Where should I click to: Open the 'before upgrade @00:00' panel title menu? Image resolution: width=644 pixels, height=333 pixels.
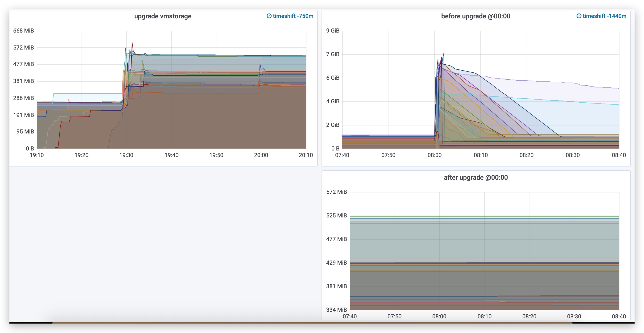tap(475, 16)
